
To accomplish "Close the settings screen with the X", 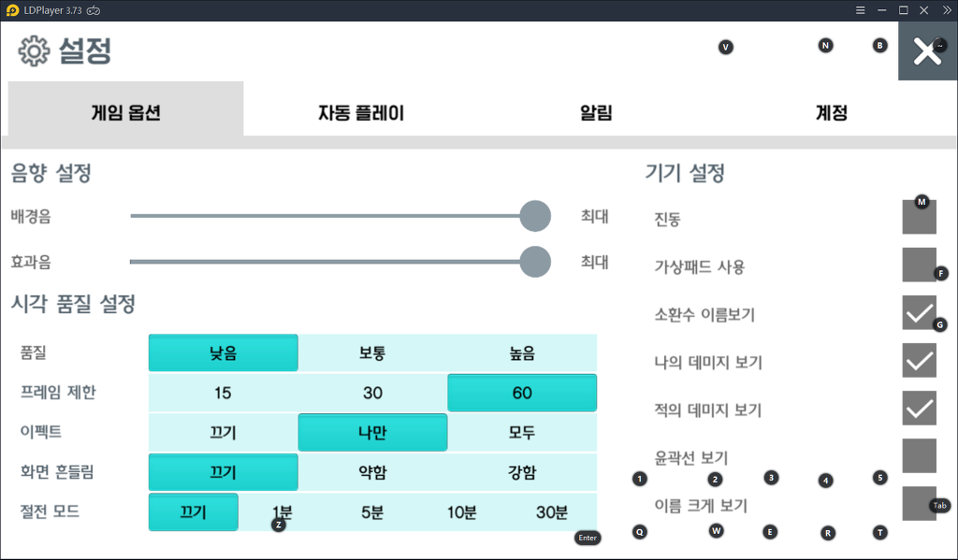I will click(927, 51).
